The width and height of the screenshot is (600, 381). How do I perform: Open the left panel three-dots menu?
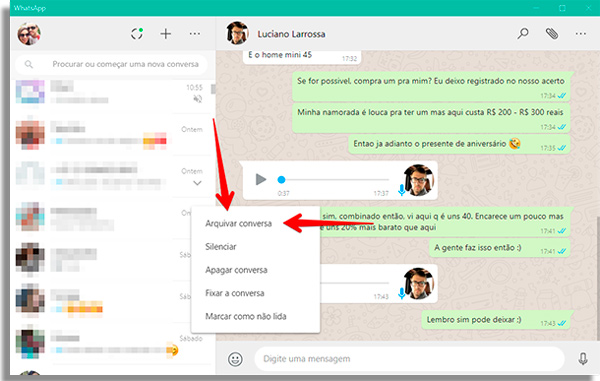[x=194, y=34]
